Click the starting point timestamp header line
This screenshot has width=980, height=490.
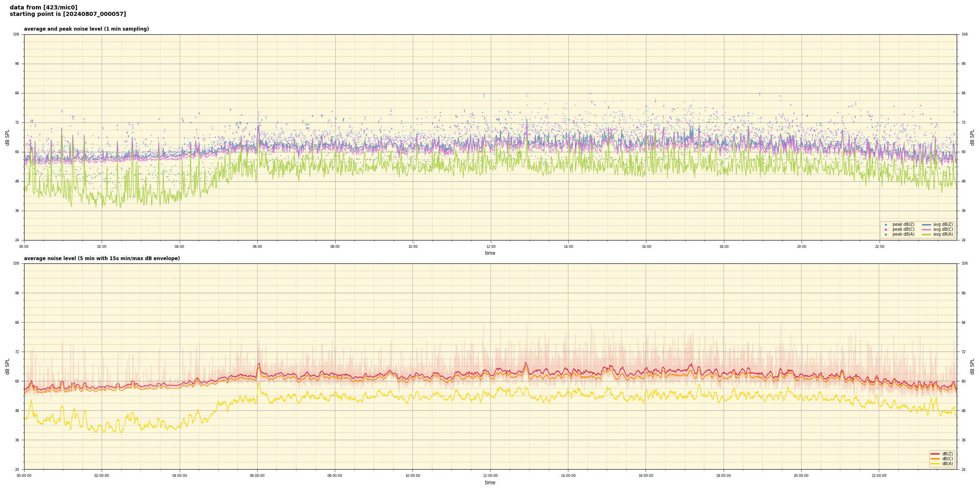68,14
